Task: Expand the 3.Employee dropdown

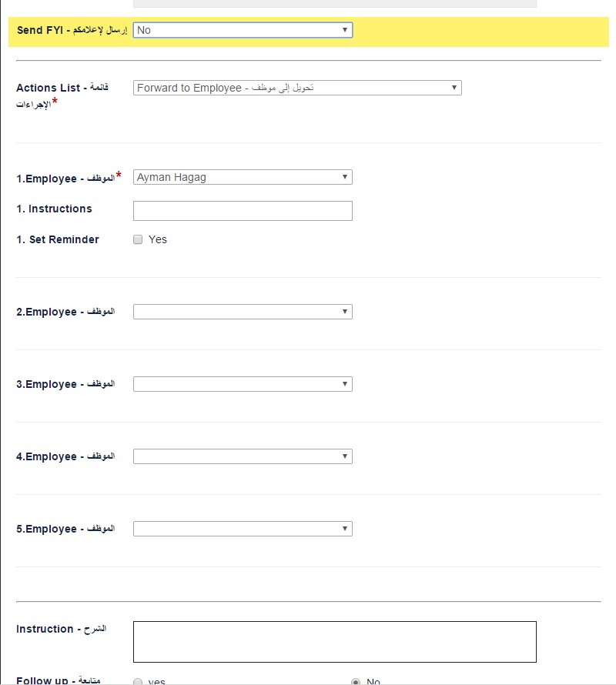Action: (x=243, y=384)
